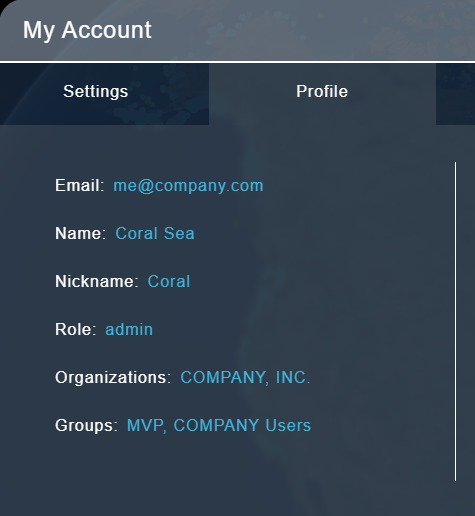
Task: Click the me@company.com email value
Action: [188, 186]
